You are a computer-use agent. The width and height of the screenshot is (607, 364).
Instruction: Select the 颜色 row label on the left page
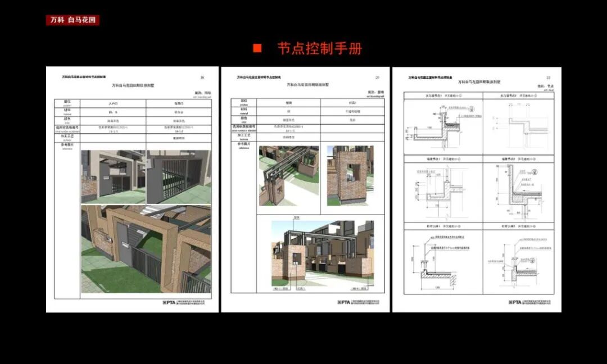point(67,120)
